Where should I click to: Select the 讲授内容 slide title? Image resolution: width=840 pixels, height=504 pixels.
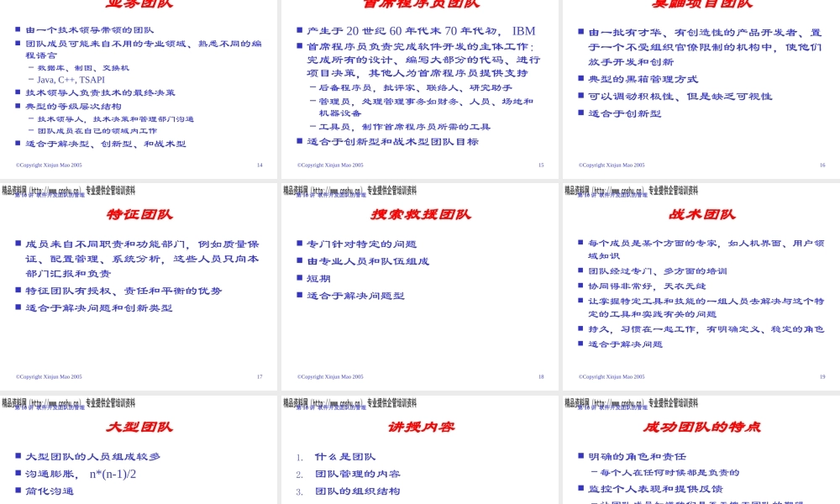421,427
